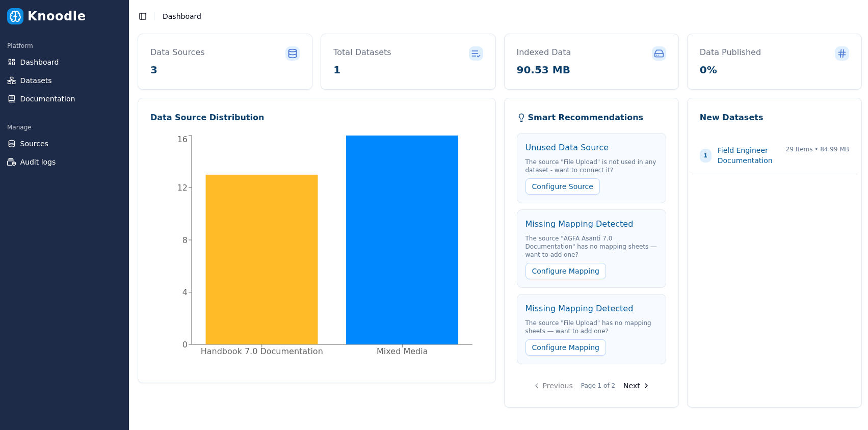868x430 pixels.
Task: Click Configure Mapping for File Upload source
Action: click(x=565, y=347)
